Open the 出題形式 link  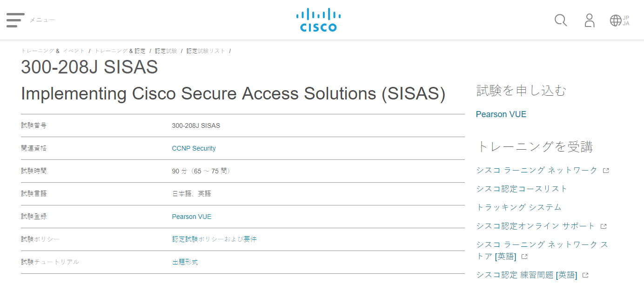185,262
